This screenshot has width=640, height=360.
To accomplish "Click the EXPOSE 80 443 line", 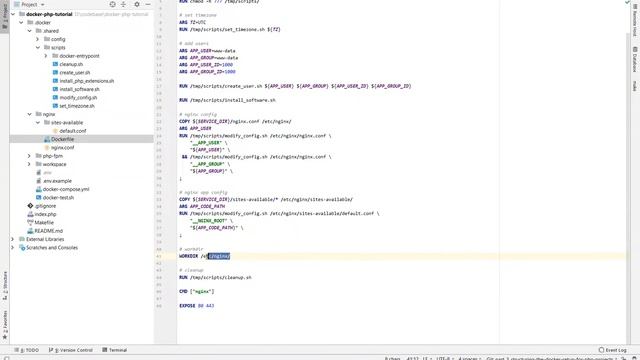I will (x=196, y=305).
